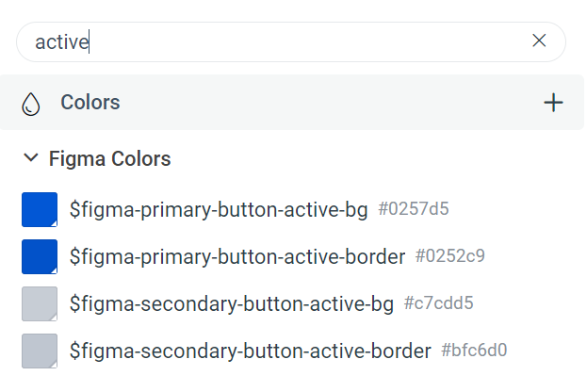Click the $figma-primary-button-active-border variable name

pyautogui.click(x=237, y=257)
